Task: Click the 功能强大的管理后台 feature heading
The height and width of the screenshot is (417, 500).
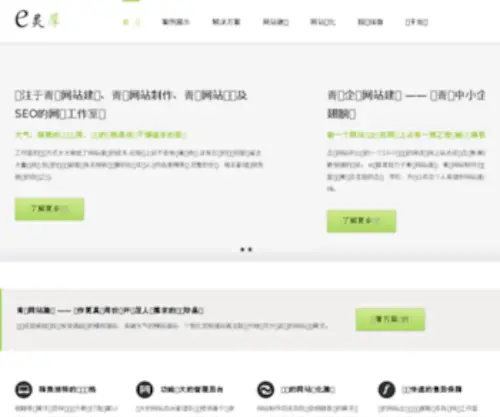Action: 192,389
